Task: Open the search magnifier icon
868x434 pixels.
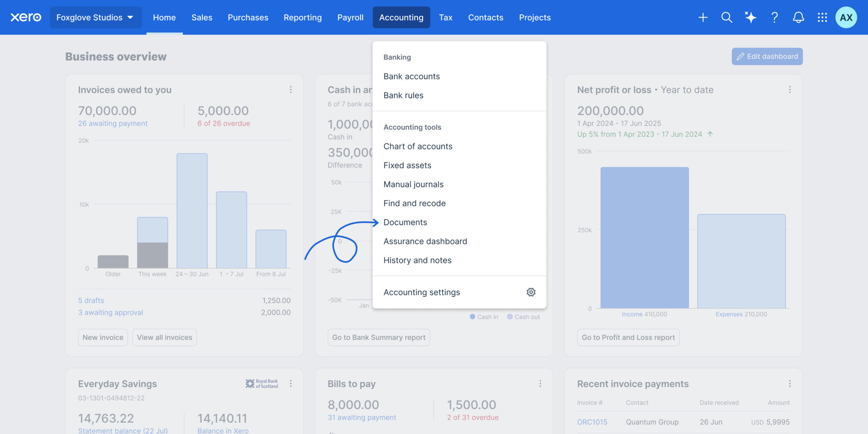Action: tap(726, 17)
